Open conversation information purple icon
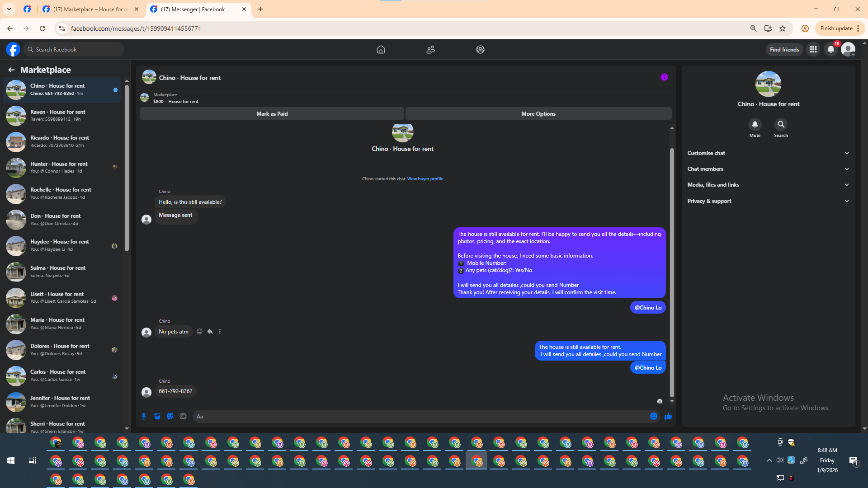868x488 pixels. [664, 77]
